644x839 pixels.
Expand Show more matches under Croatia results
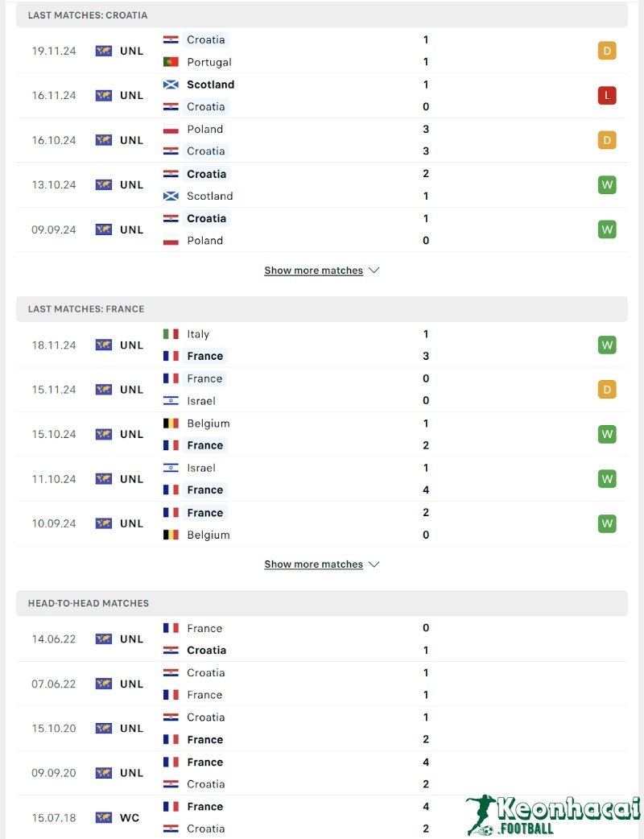314,270
